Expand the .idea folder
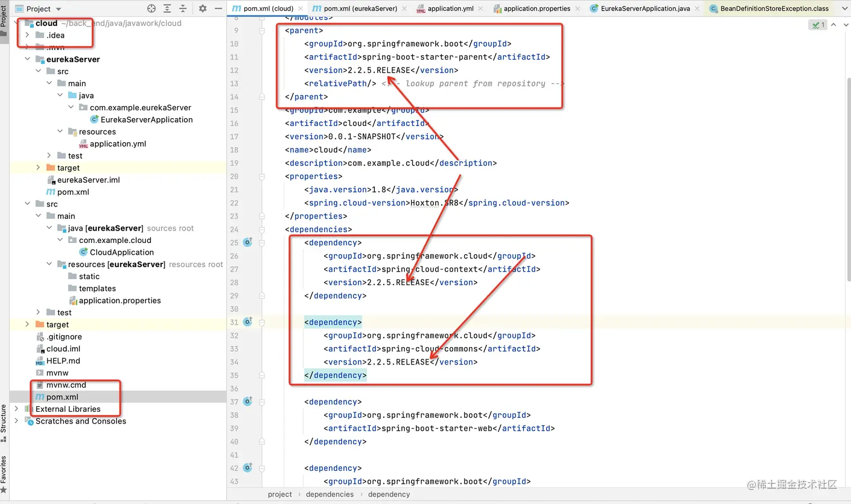This screenshot has width=851, height=504. click(27, 35)
